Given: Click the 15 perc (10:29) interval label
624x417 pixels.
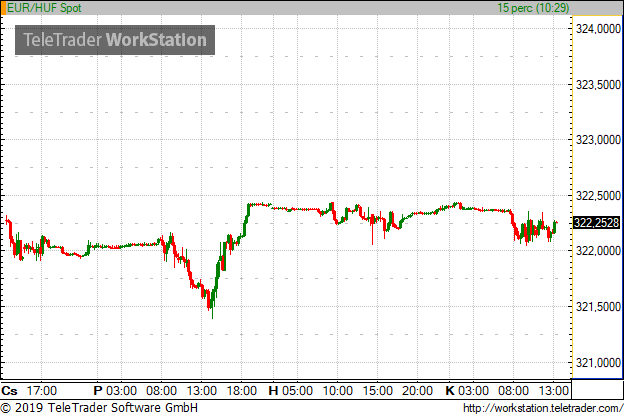Looking at the screenshot, I should 533,8.
